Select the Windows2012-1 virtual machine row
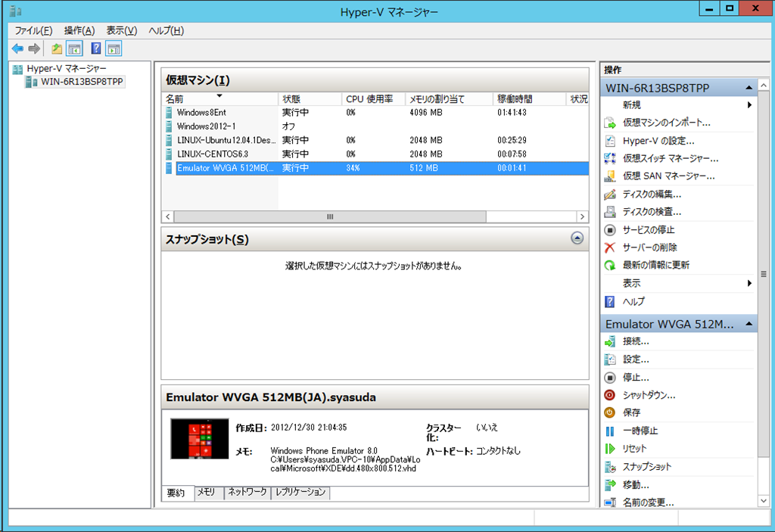Viewport: 775px width, 532px height. coord(375,126)
